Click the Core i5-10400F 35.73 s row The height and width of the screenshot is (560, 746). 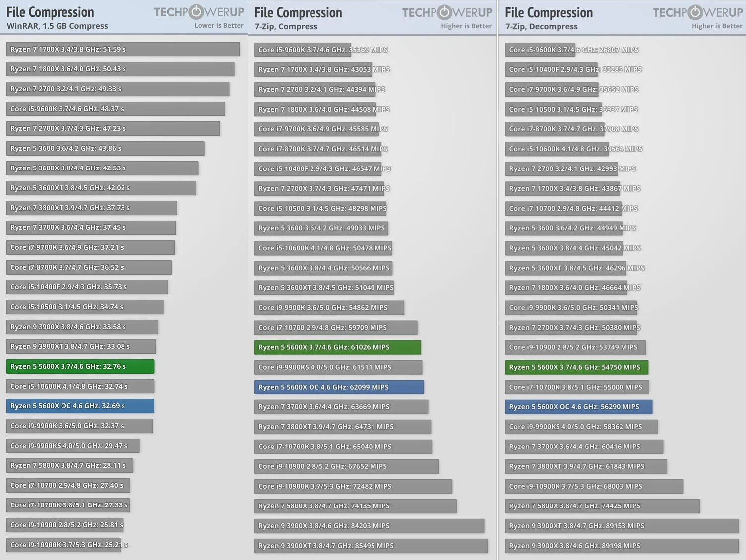pos(87,287)
